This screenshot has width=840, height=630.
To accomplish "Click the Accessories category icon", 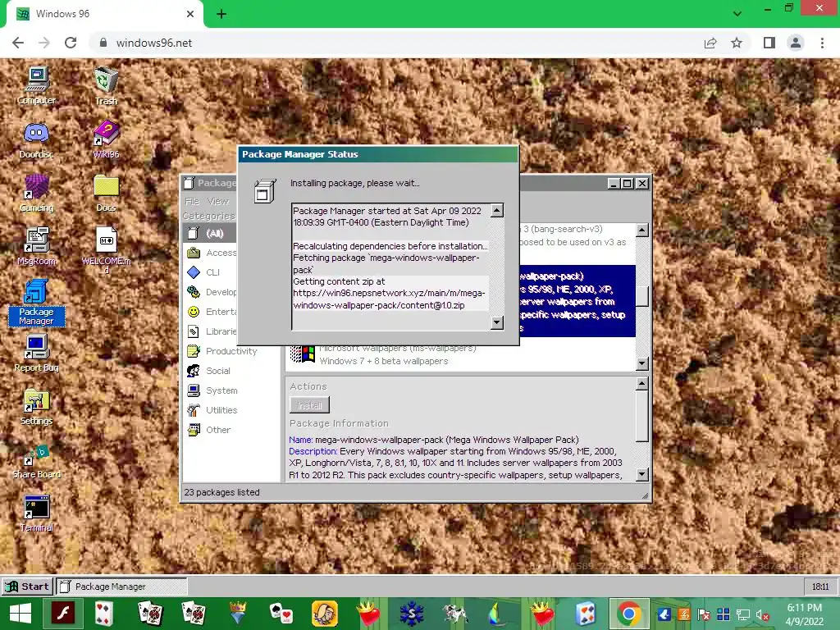I will pyautogui.click(x=194, y=253).
